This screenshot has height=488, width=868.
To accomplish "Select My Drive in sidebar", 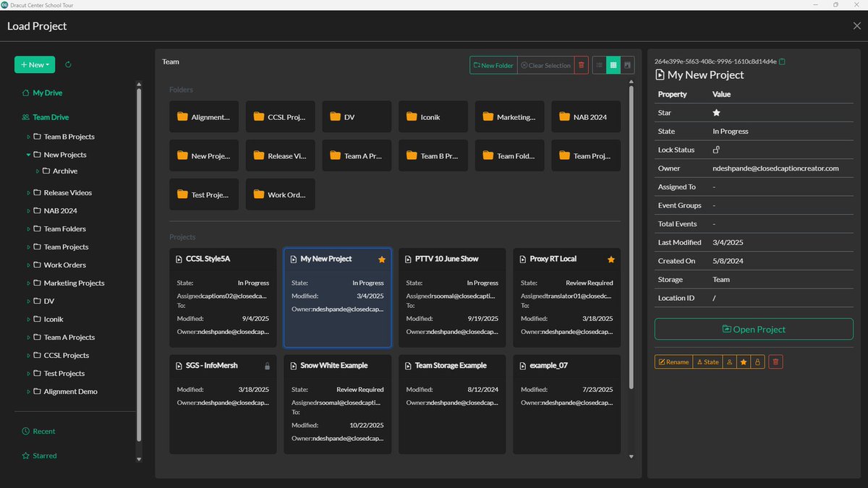I will (42, 93).
